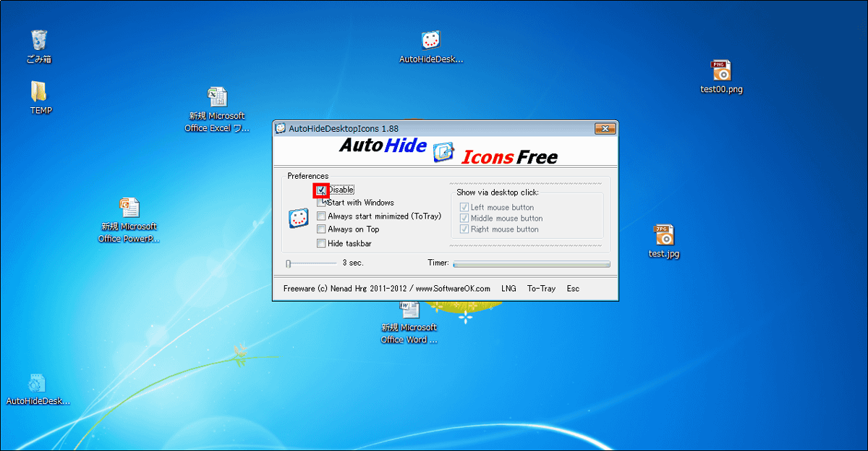The height and width of the screenshot is (451, 868).
Task: Select the AutoHideDesk... archive icon in the desktop's bottom-left
Action: (x=38, y=389)
